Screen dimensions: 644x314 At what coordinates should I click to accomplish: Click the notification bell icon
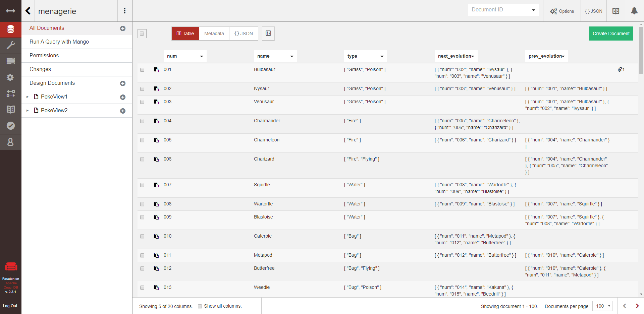[x=634, y=11]
